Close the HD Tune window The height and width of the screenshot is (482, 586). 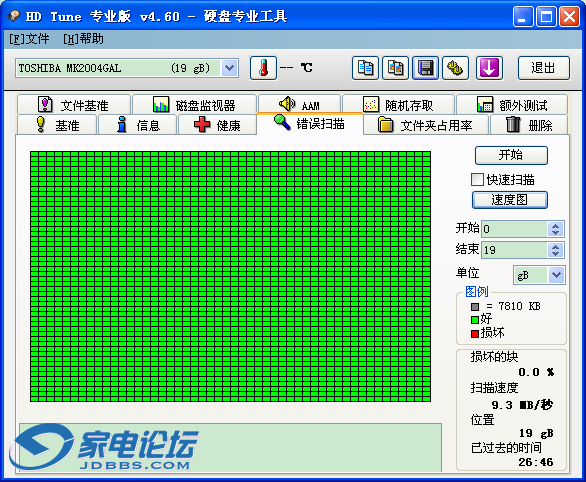click(x=569, y=16)
